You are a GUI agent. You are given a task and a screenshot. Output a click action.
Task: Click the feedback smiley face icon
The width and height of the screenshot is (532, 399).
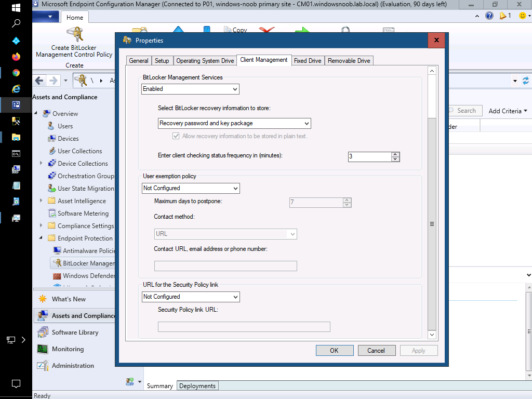(523, 16)
